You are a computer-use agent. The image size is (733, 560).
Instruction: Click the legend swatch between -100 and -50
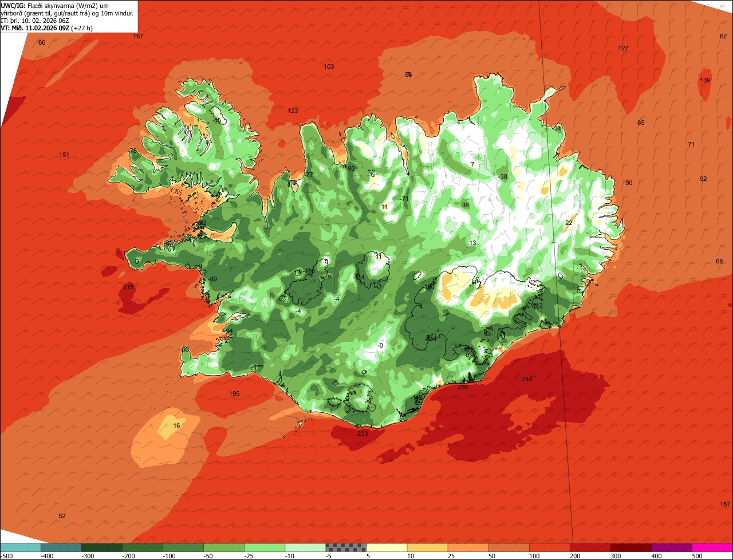click(x=183, y=547)
